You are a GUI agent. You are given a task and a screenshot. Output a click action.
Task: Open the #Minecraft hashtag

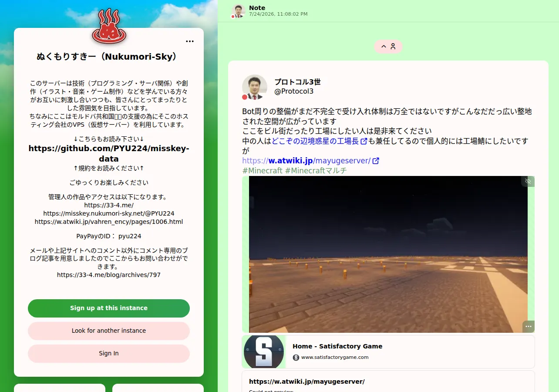tap(262, 171)
